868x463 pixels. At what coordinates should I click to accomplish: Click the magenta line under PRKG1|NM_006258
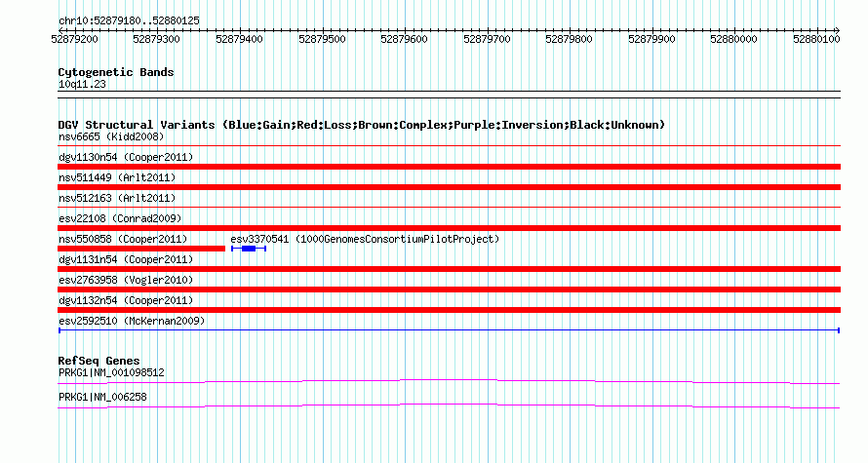[x=449, y=406]
